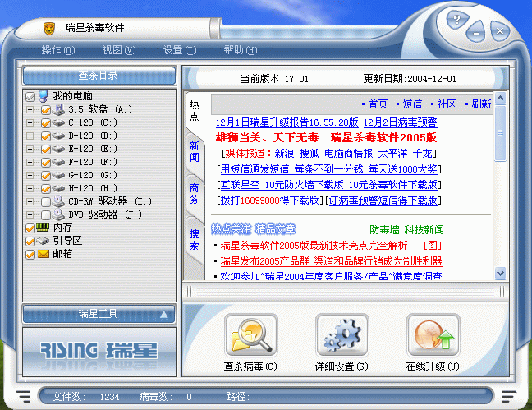Select the E-120 (E:) hard drive icon
The height and width of the screenshot is (410, 532).
(58, 149)
